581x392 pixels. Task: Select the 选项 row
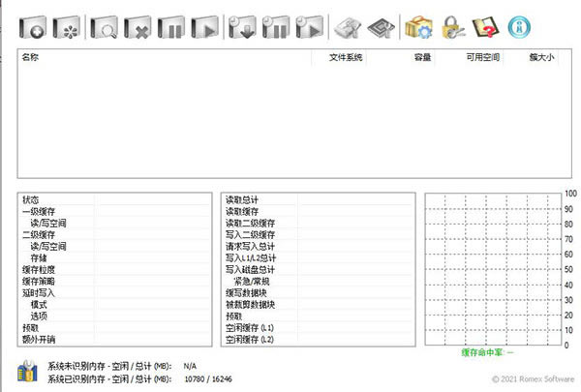tap(114, 316)
